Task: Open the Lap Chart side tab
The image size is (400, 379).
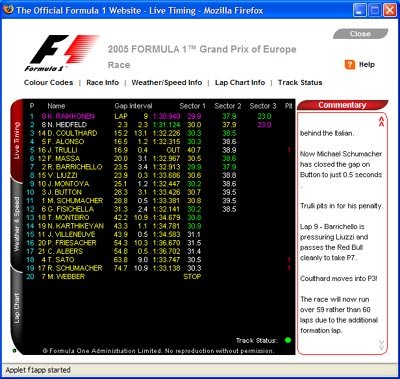Action: pyautogui.click(x=17, y=308)
